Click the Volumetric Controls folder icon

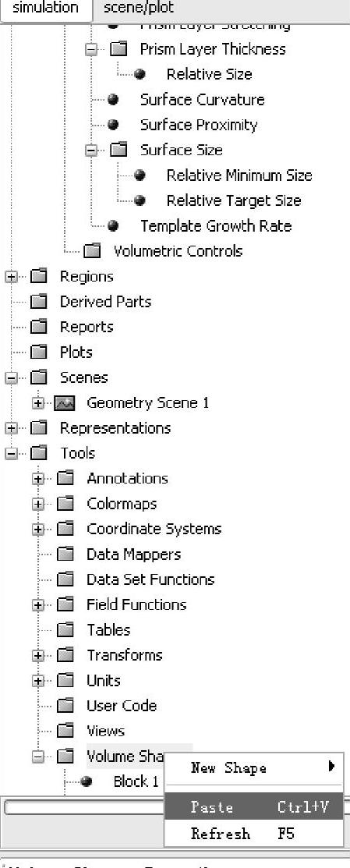coord(92,251)
